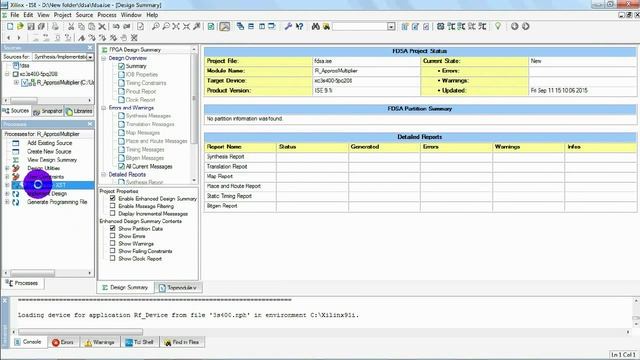This screenshot has width=640, height=360.
Task: Open the Project menu
Action: point(62,15)
